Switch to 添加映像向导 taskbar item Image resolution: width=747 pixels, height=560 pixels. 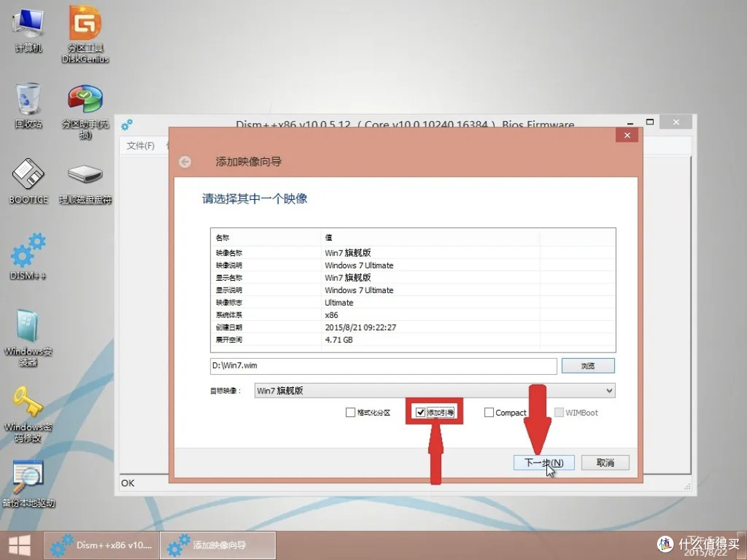tap(218, 545)
